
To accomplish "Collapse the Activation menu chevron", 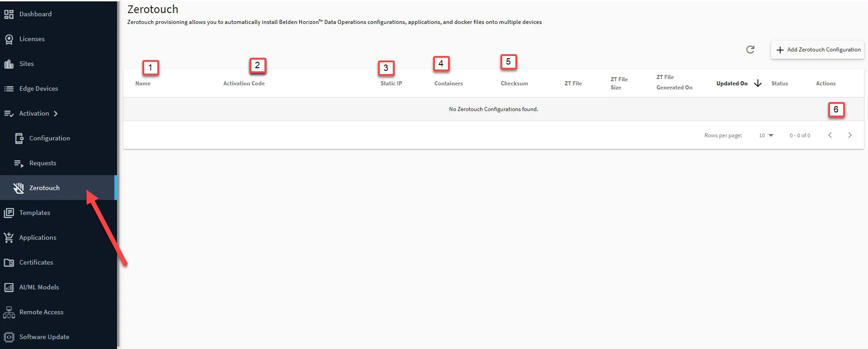I will pos(56,114).
